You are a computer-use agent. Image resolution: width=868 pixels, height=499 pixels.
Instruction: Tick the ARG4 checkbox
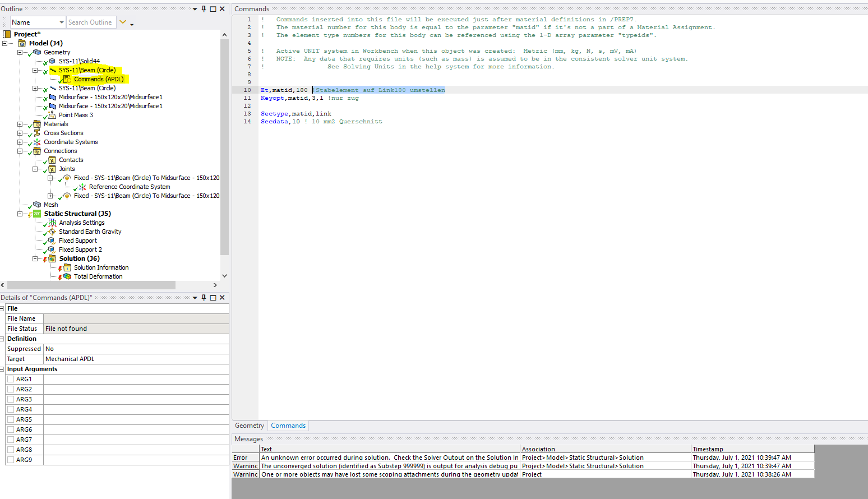click(x=11, y=409)
